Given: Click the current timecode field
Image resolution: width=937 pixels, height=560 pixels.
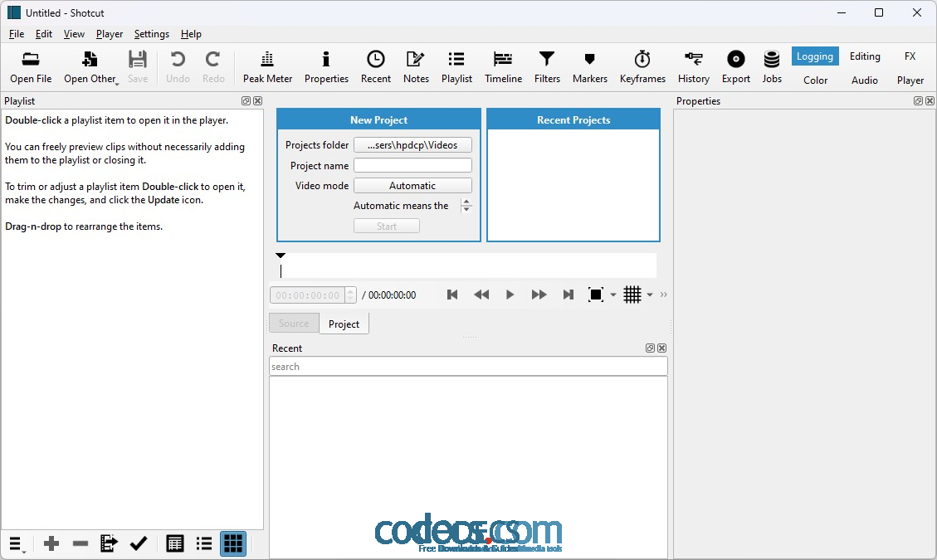Looking at the screenshot, I should (x=308, y=295).
